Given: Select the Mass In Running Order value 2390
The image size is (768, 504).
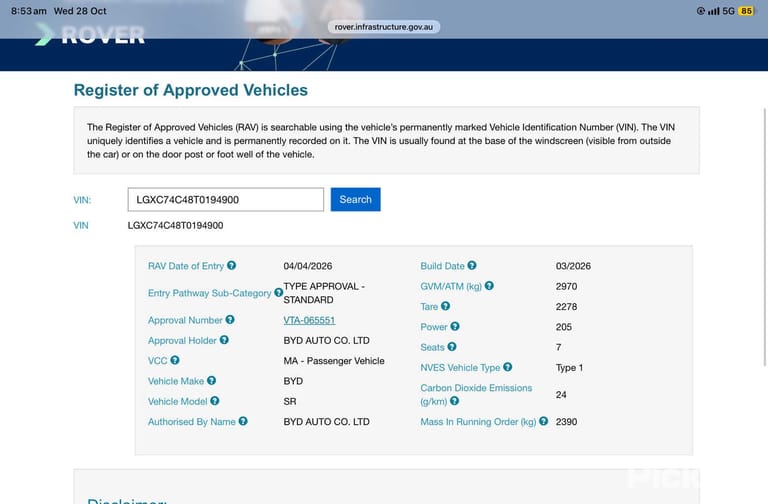Looking at the screenshot, I should 566,422.
